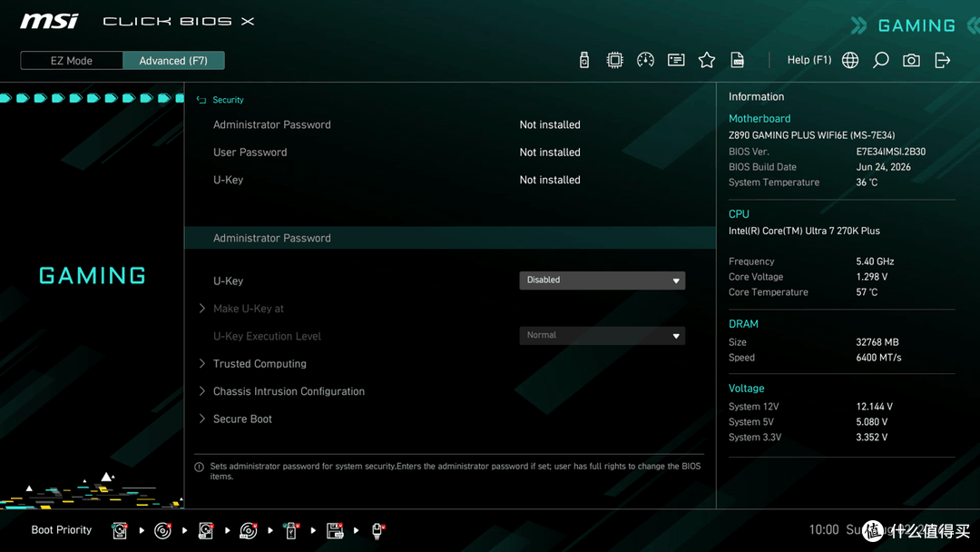Click the DRAM heading in Information
The image size is (980, 552).
(743, 324)
